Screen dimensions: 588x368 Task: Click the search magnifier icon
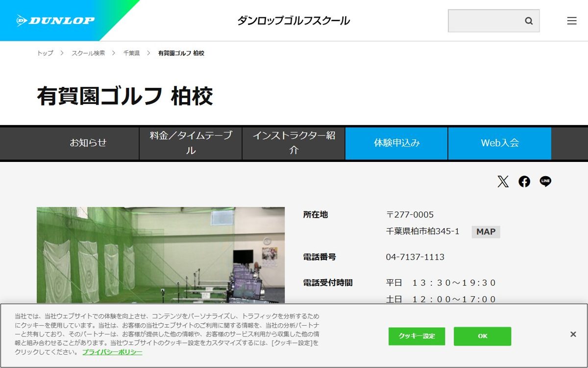(529, 21)
